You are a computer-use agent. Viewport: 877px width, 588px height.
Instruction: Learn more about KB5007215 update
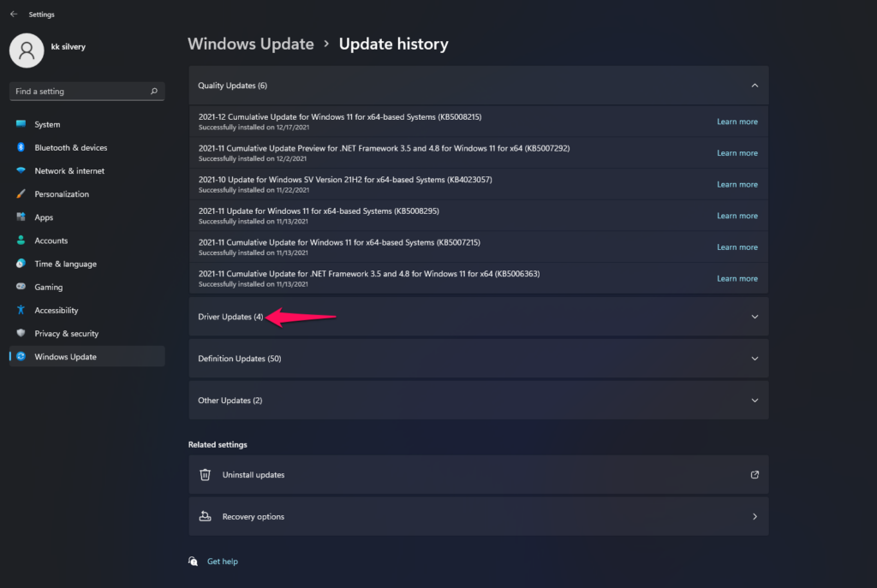click(x=737, y=246)
